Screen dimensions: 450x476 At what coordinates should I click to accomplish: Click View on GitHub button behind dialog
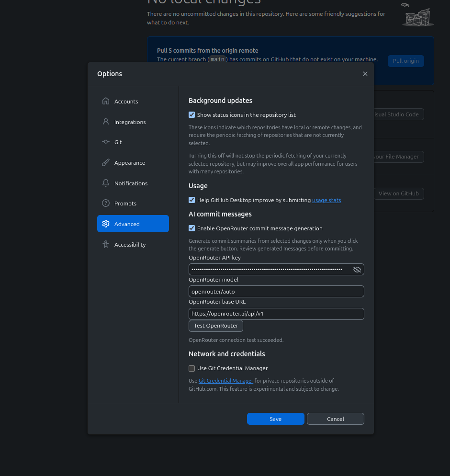[398, 193]
